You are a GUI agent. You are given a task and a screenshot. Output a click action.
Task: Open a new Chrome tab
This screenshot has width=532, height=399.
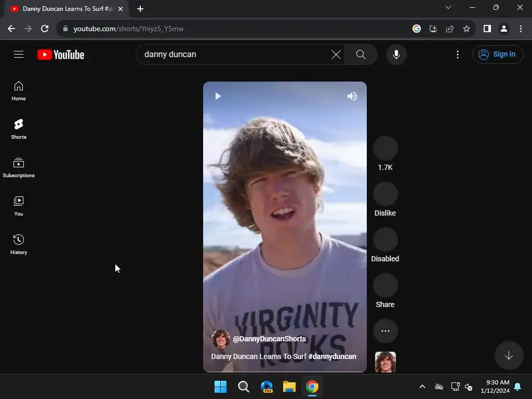click(140, 9)
